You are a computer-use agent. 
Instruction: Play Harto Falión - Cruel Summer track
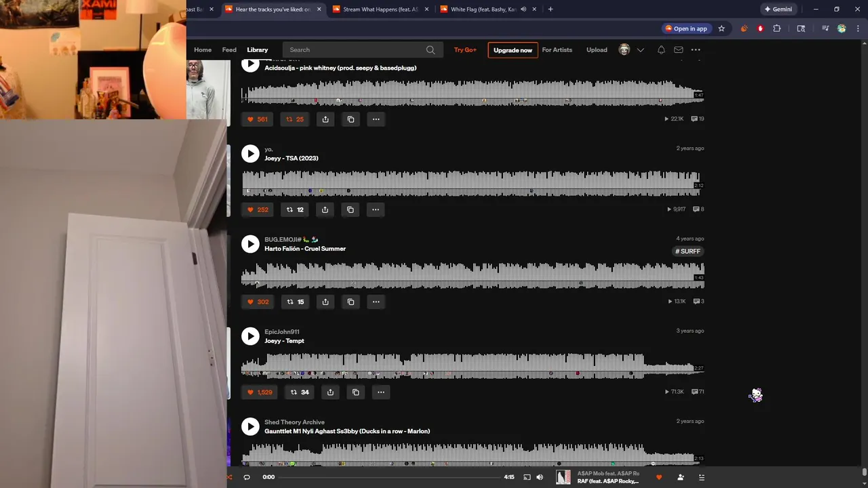point(250,244)
